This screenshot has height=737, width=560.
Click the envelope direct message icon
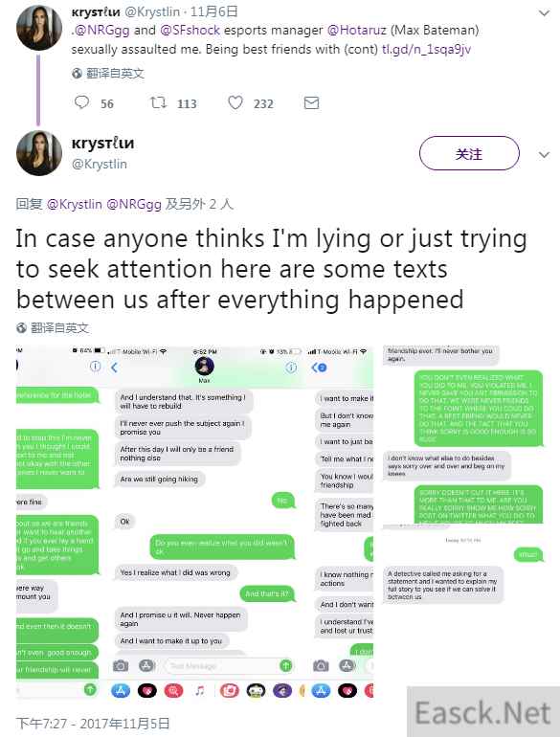click(x=311, y=103)
